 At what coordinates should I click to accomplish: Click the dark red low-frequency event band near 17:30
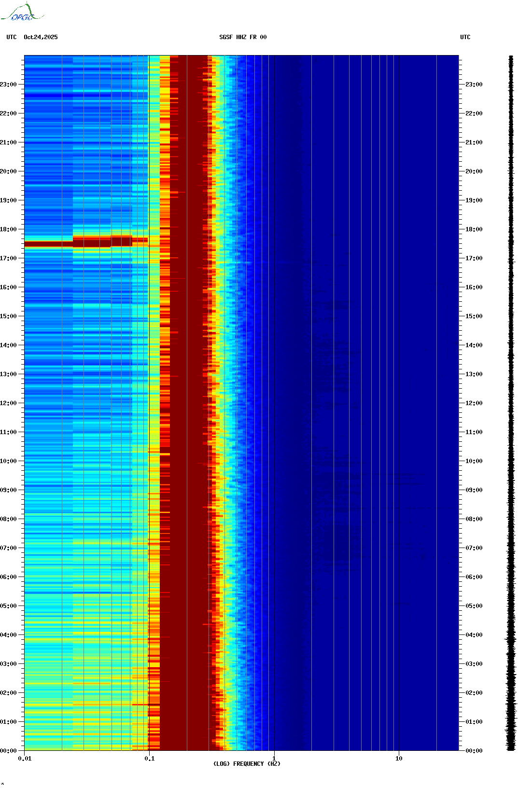[86, 241]
